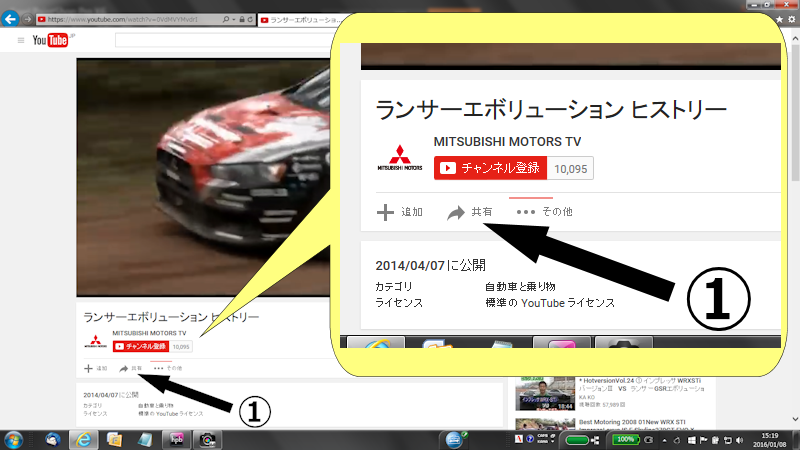800x450 pixels.
Task: Refresh the page with the reload icon
Action: point(250,19)
